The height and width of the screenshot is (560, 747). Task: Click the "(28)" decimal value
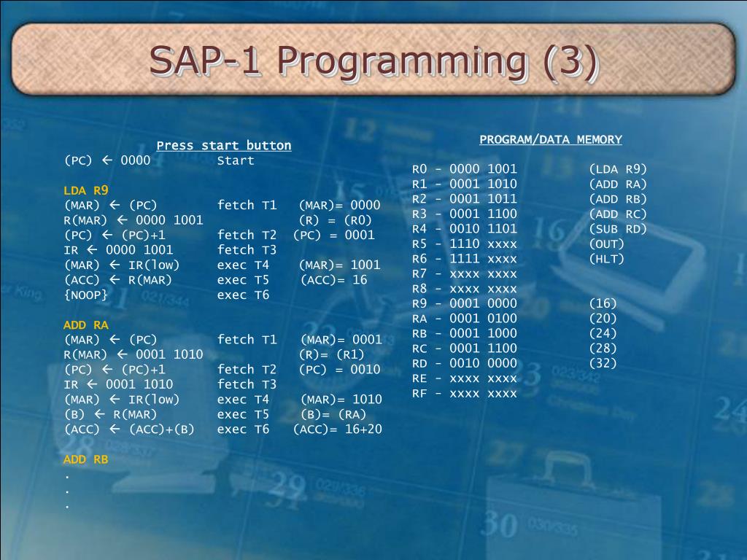coord(603,349)
